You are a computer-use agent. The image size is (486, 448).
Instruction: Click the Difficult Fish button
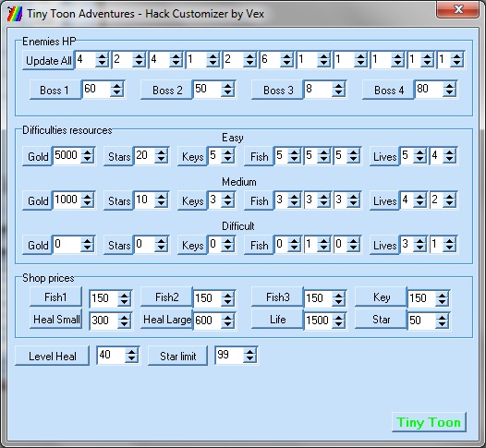[259, 245]
